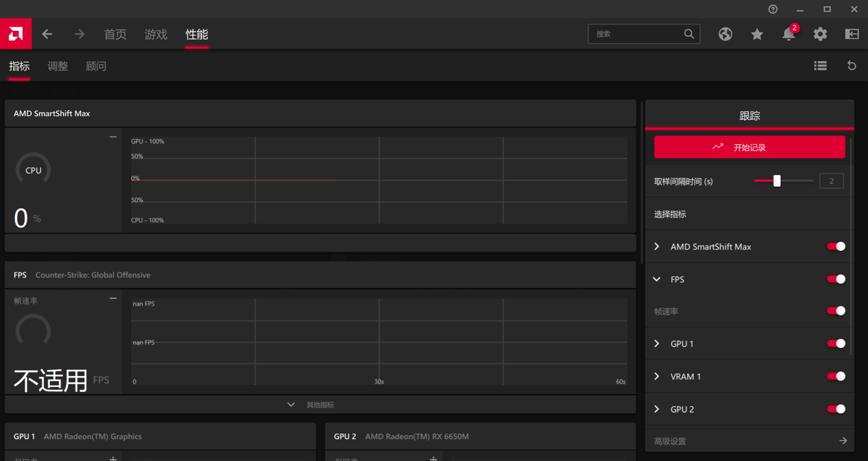Click the 跟踪 panel header

(x=750, y=116)
